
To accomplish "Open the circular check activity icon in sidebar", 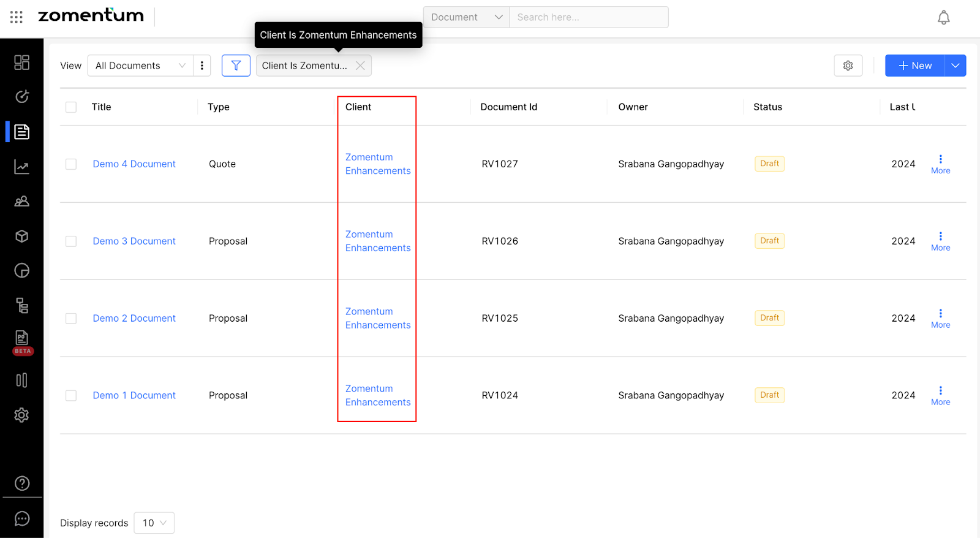I will coord(22,96).
